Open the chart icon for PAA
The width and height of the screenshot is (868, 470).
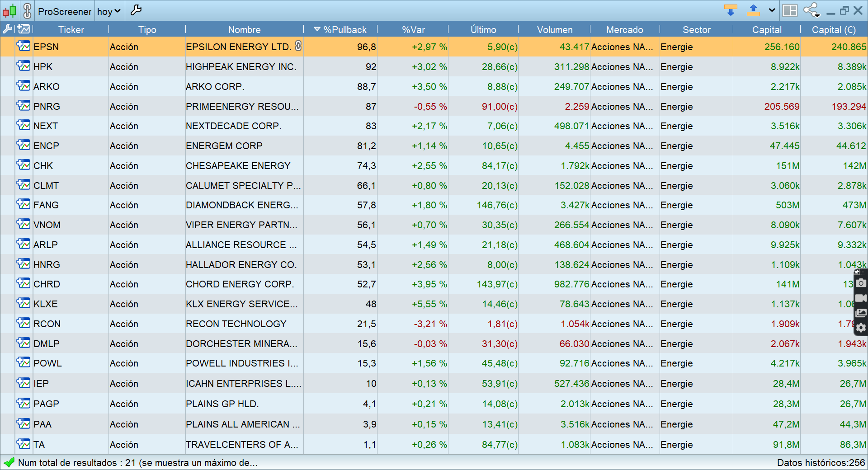pos(24,423)
